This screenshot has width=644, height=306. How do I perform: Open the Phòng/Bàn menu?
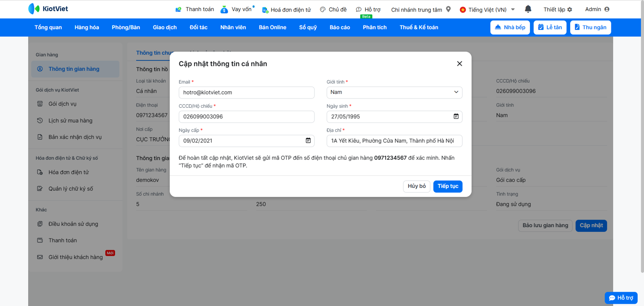pyautogui.click(x=126, y=27)
